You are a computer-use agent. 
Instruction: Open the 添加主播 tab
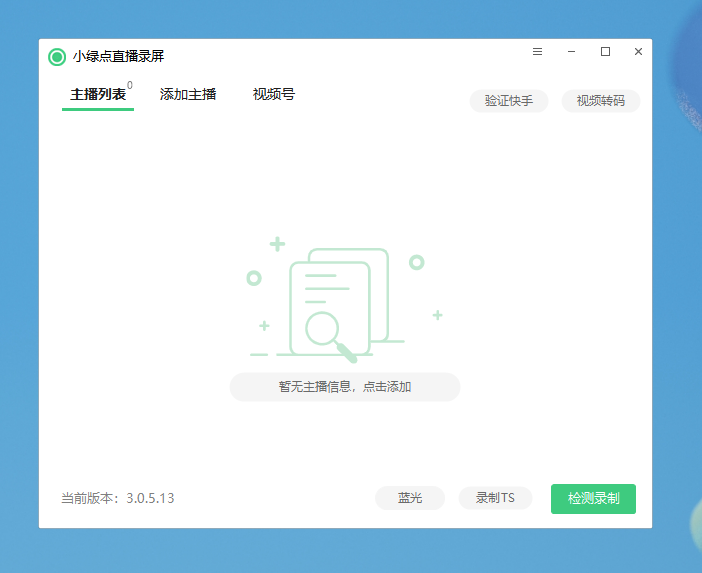188,94
